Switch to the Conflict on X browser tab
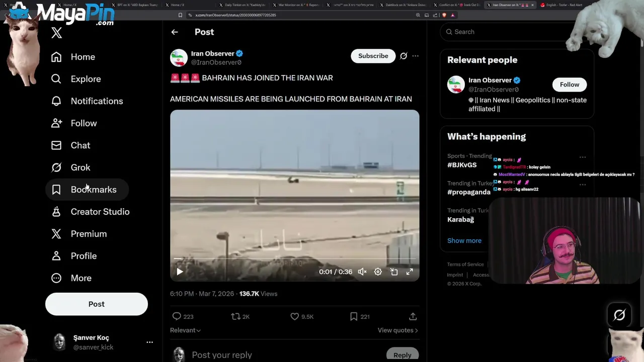644x362 pixels. [x=456, y=5]
